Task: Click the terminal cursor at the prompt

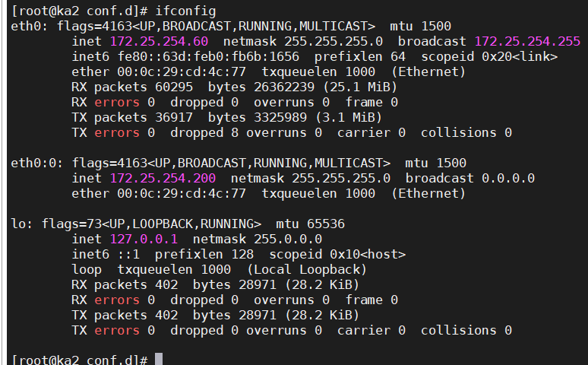Action: tap(159, 359)
